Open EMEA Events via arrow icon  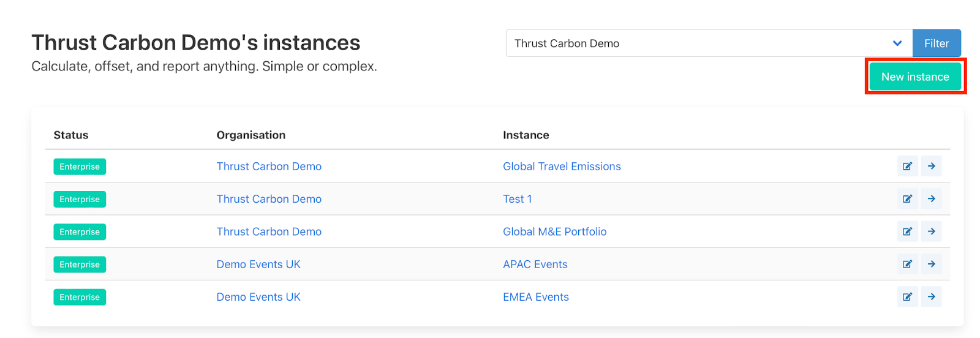coord(931,297)
